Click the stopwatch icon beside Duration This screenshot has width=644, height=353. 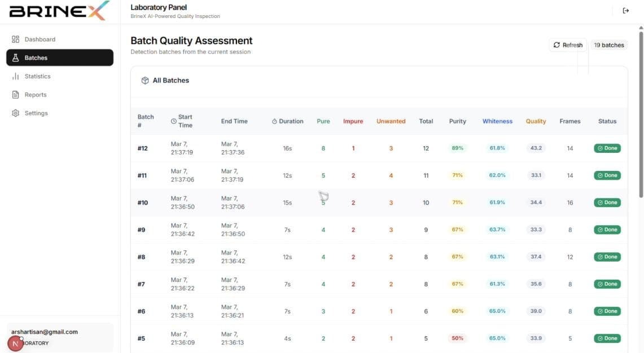click(x=274, y=121)
